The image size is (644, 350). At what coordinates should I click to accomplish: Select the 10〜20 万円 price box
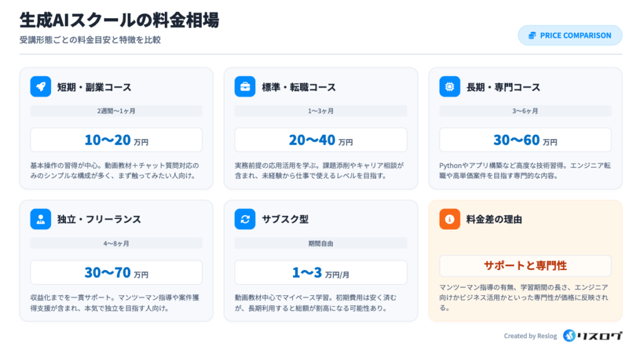[116, 140]
